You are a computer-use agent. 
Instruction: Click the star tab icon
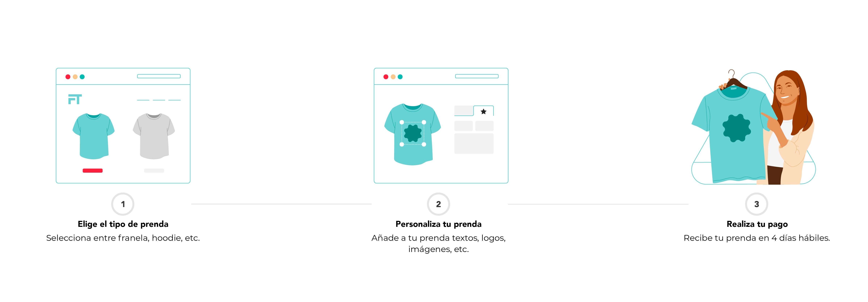pos(483,111)
